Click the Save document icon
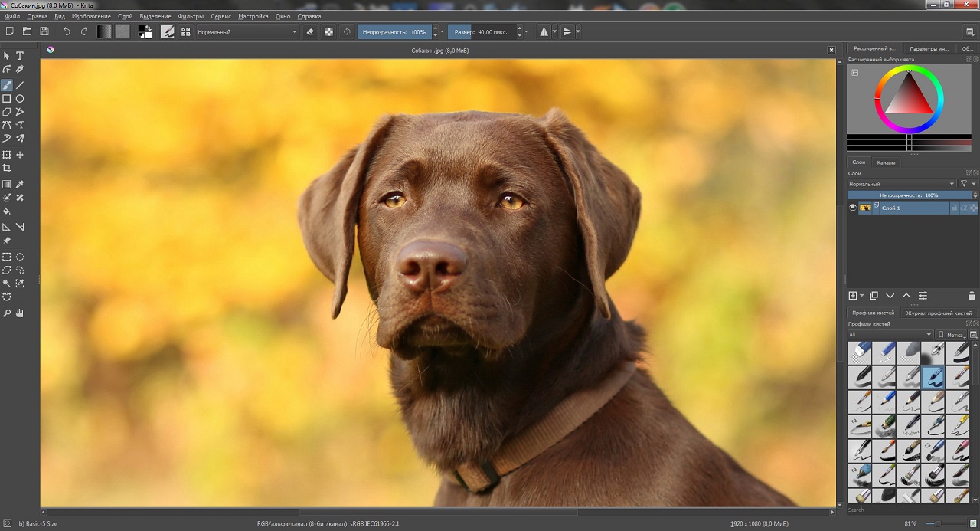The image size is (980, 531). pyautogui.click(x=44, y=31)
